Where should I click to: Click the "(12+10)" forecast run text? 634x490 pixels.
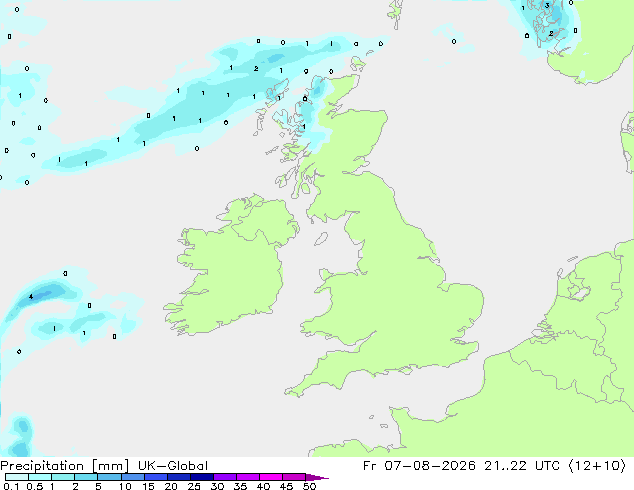597,466
